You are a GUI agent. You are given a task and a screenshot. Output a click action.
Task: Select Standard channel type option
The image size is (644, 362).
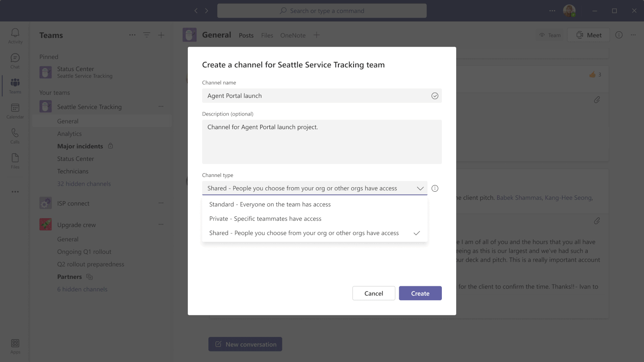click(270, 205)
